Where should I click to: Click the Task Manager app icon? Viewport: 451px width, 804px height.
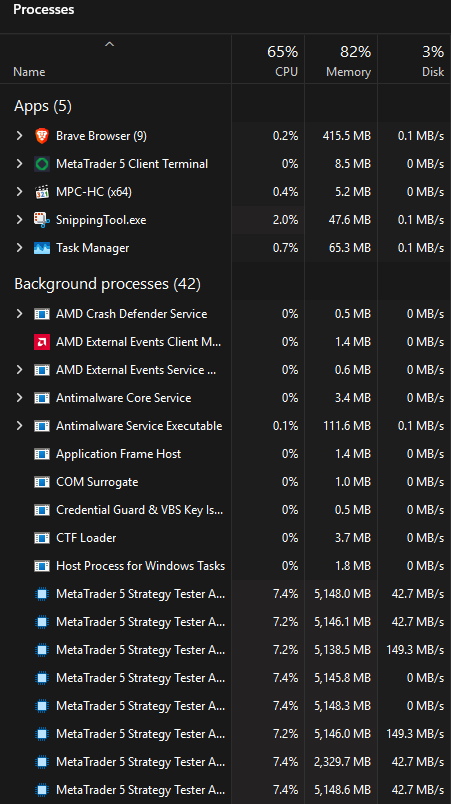(x=42, y=248)
